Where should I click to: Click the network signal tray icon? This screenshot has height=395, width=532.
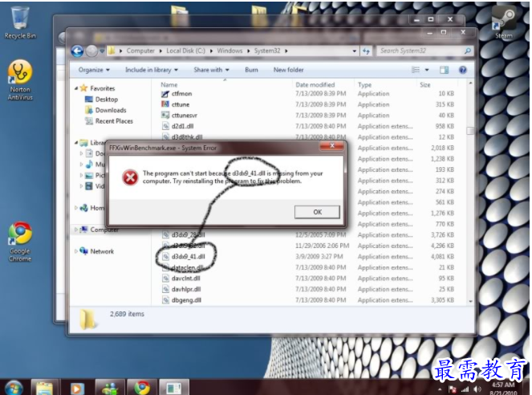point(465,389)
